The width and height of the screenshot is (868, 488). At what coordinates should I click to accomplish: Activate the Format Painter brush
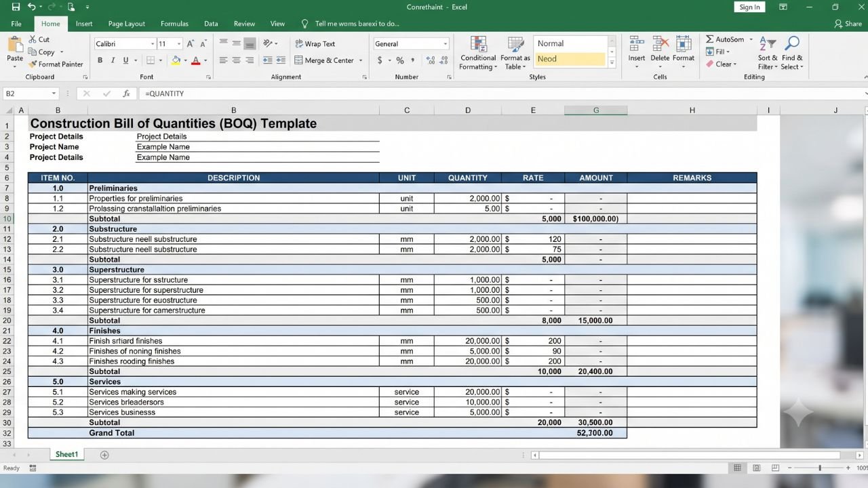(x=32, y=64)
